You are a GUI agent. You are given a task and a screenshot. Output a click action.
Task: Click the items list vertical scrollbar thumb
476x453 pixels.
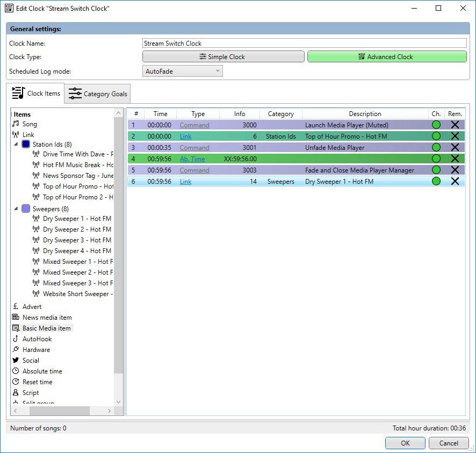(x=118, y=246)
